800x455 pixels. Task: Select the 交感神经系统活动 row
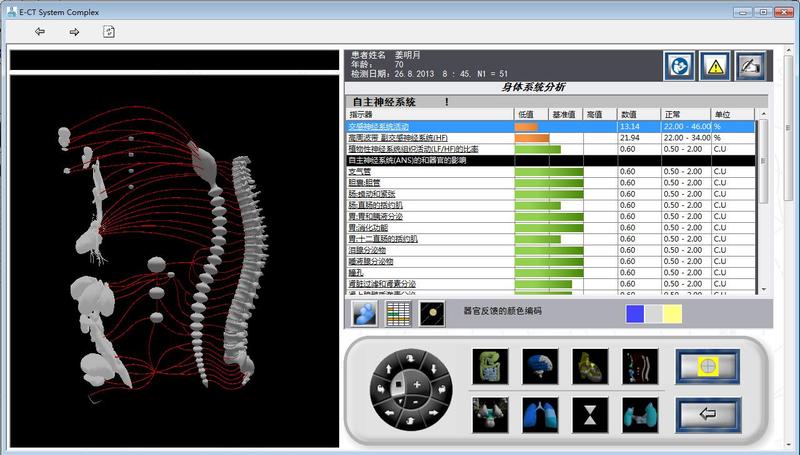tap(428, 127)
